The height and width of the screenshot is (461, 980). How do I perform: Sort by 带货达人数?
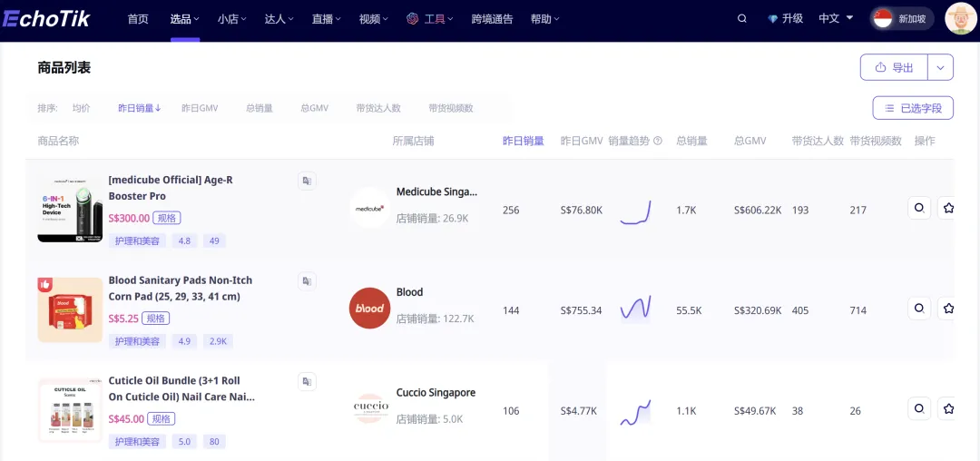378,108
